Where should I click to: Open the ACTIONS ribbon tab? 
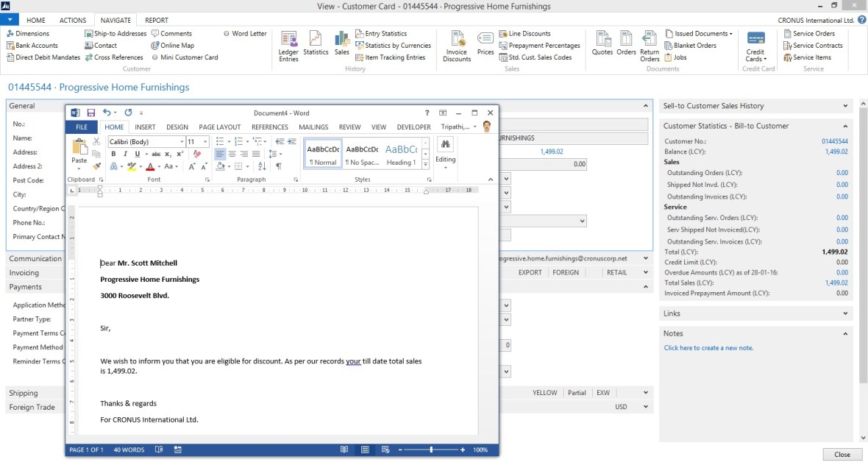(73, 20)
